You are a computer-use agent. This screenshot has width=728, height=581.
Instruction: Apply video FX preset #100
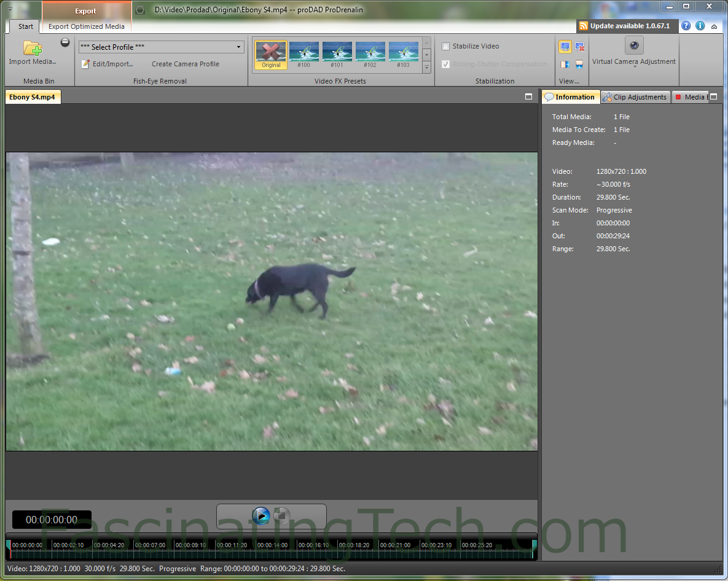point(303,55)
